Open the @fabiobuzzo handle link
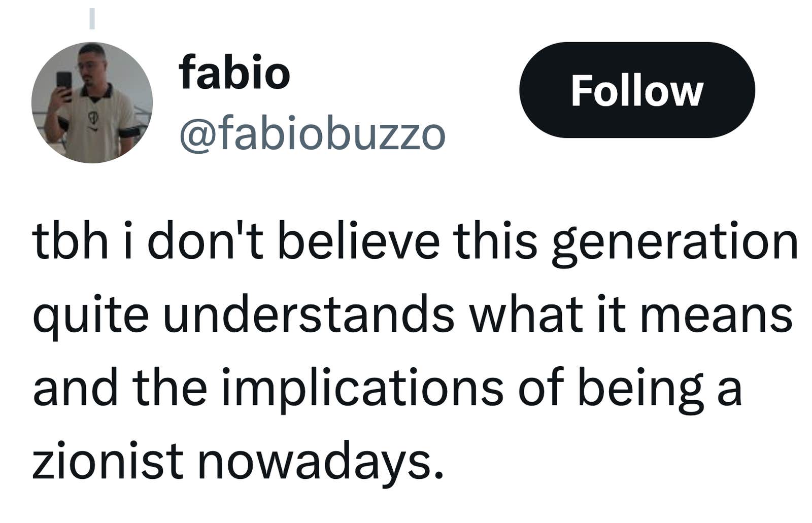Image resolution: width=812 pixels, height=523 pixels. tap(312, 134)
